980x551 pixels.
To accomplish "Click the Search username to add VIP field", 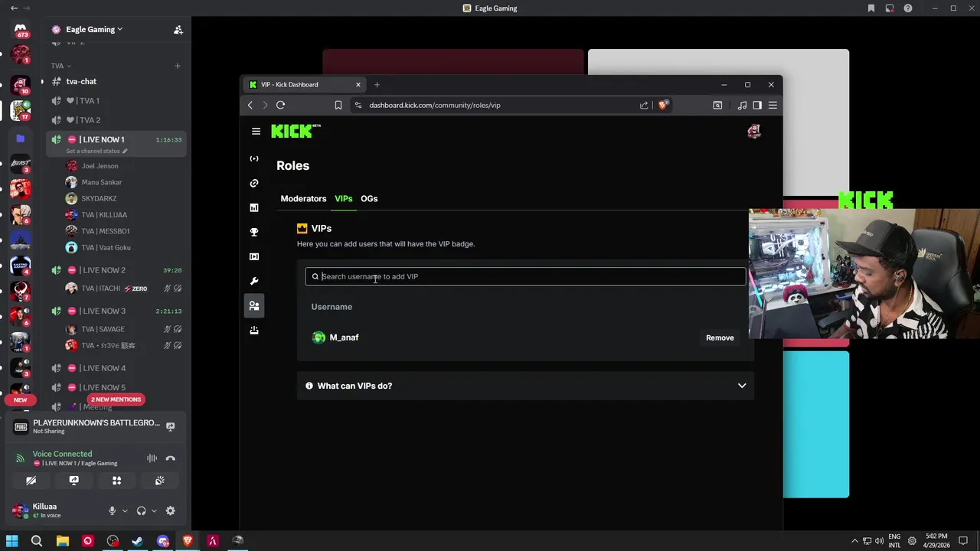I will [525, 276].
